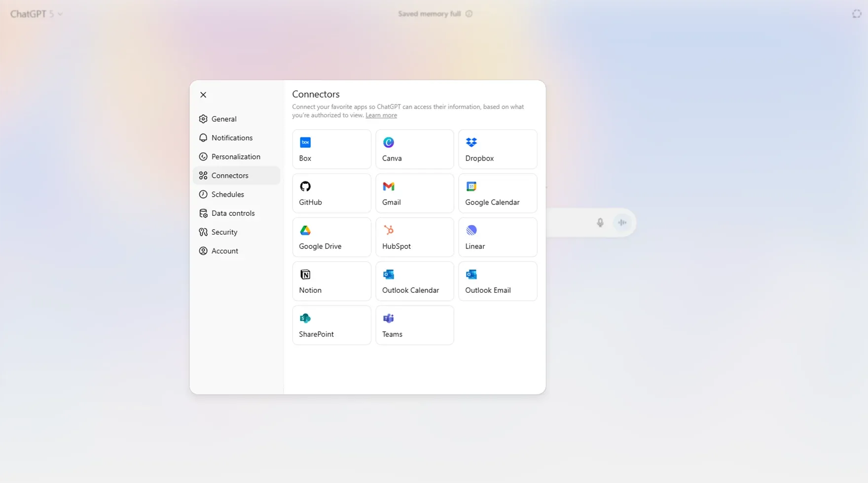Click the Outlook Calendar icon
Image resolution: width=868 pixels, height=483 pixels.
(389, 275)
